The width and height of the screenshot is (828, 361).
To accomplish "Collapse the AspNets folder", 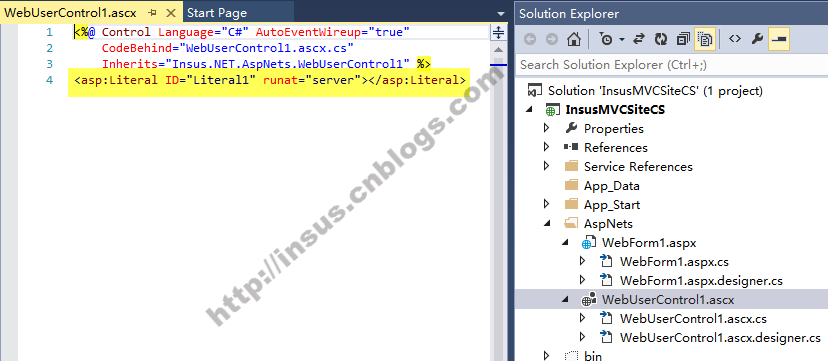I will [x=548, y=224].
